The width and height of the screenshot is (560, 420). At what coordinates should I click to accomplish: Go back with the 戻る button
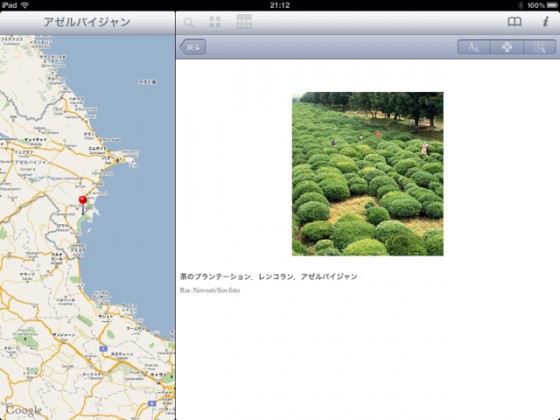(193, 47)
